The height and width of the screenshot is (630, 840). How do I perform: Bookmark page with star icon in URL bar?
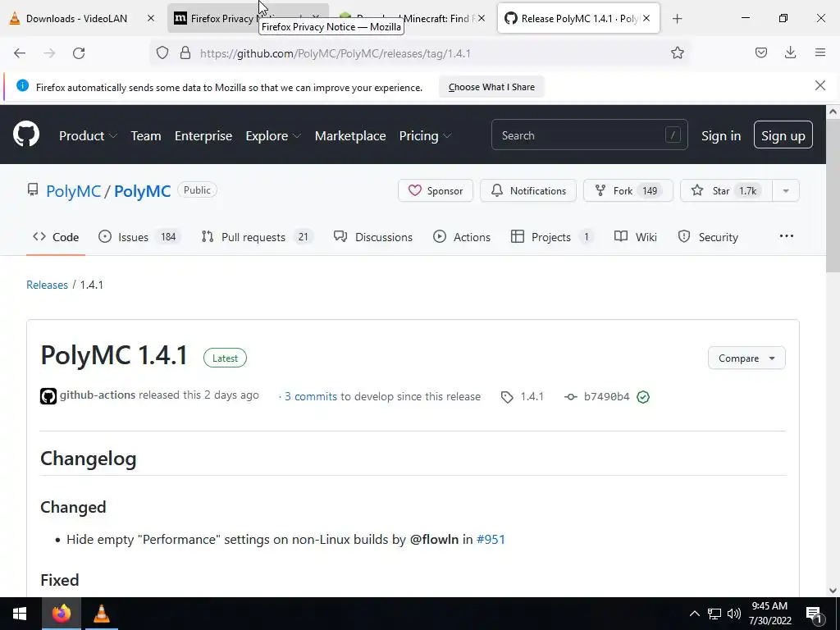[677, 52]
